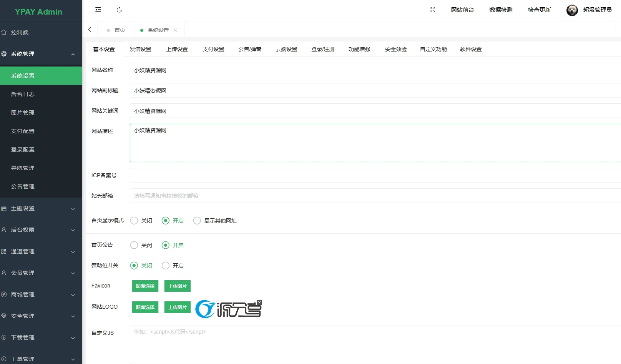
Task: Toggle fullscreen mode icon
Action: point(433,10)
